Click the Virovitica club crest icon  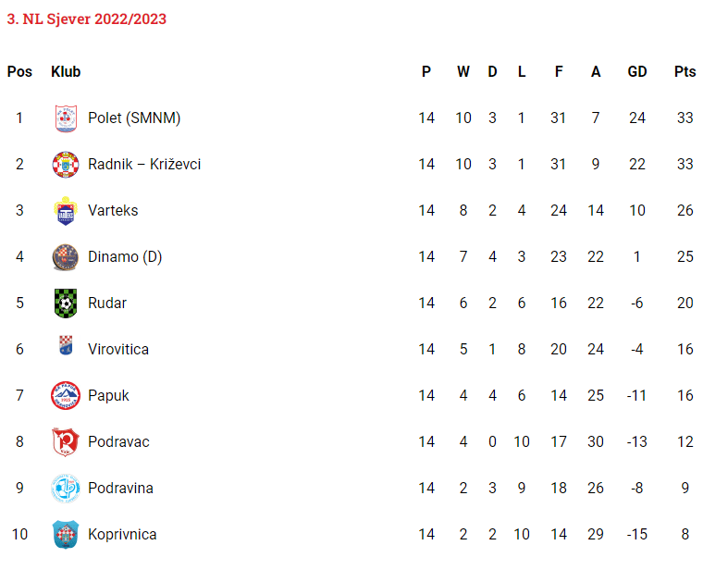[x=65, y=347]
